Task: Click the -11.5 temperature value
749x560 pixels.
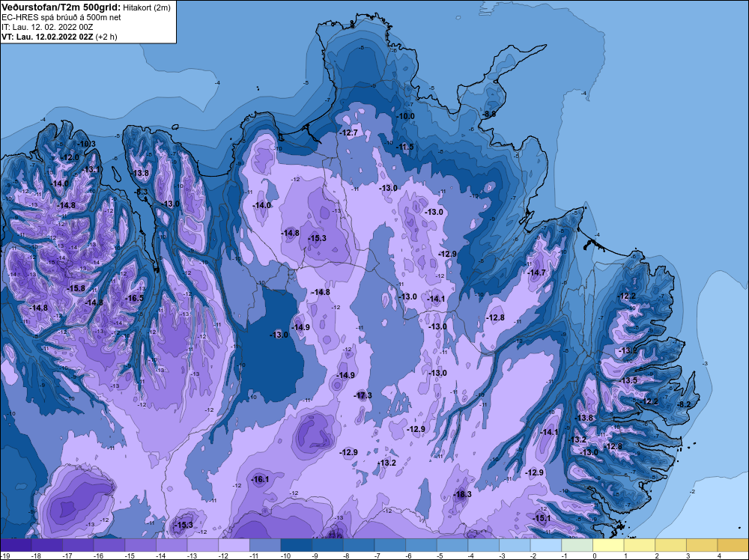Action: (x=405, y=147)
